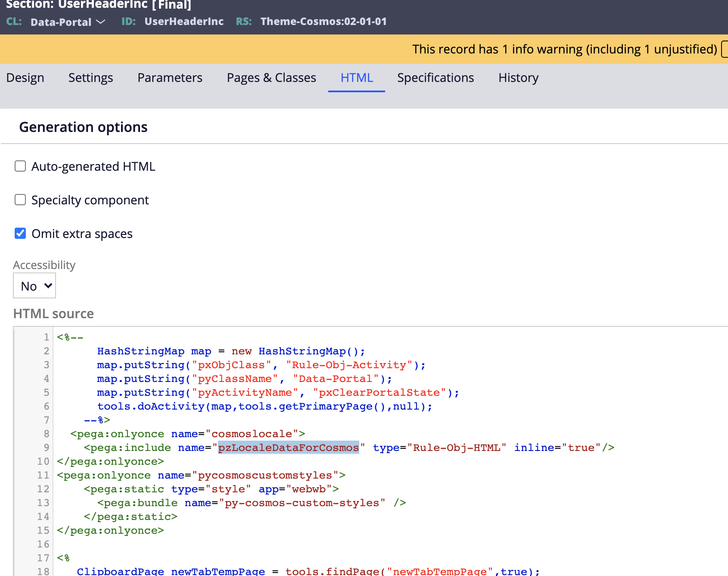This screenshot has height=576, width=728.
Task: Switch to the Settings tab
Action: click(90, 78)
